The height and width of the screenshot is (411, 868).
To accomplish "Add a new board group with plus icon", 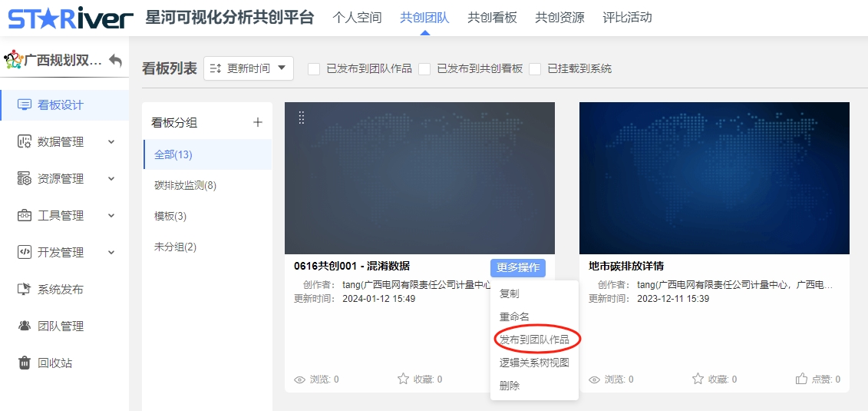I will point(258,122).
